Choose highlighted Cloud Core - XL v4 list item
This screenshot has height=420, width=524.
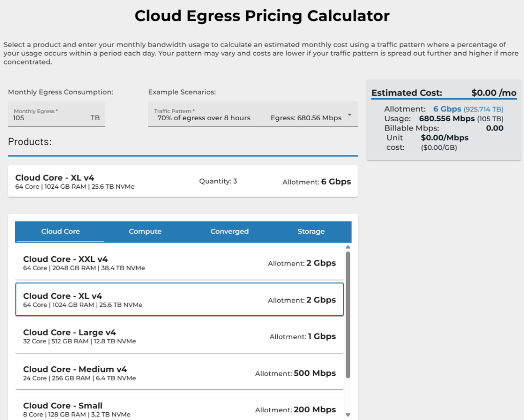tap(179, 300)
